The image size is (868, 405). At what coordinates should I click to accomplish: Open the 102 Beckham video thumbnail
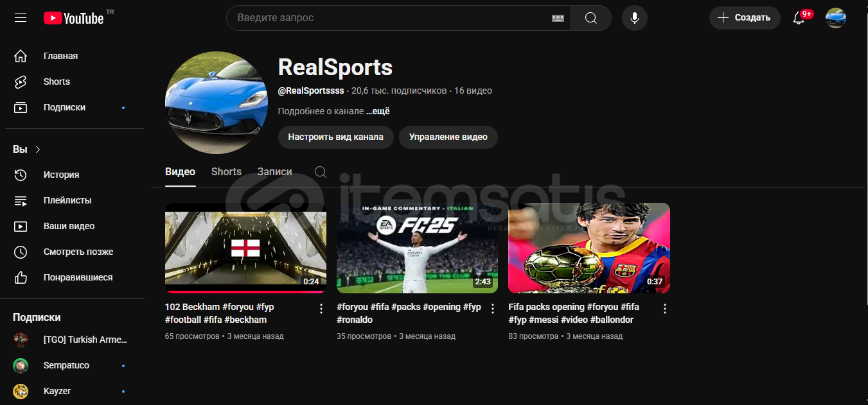245,248
